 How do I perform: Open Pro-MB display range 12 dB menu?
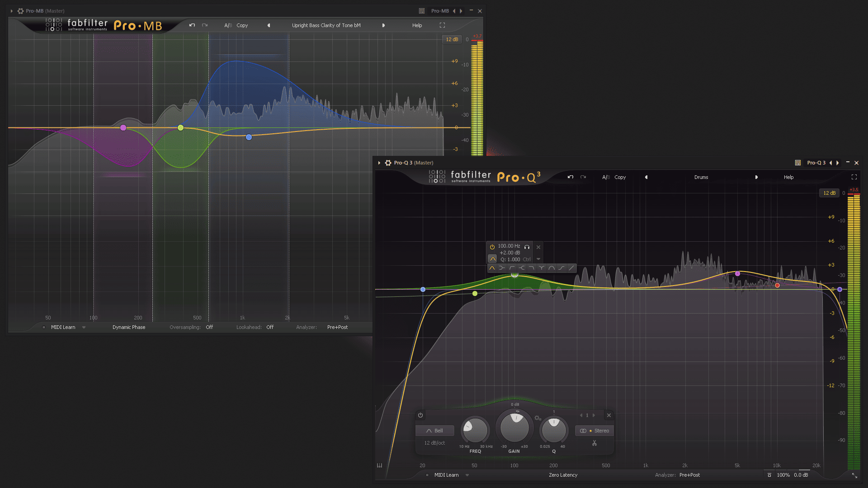coord(452,39)
